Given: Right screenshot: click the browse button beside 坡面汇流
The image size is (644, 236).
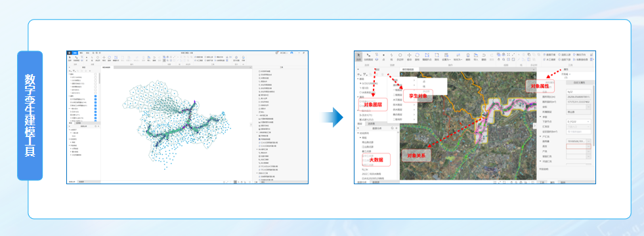Looking at the screenshot, I should [589, 156].
